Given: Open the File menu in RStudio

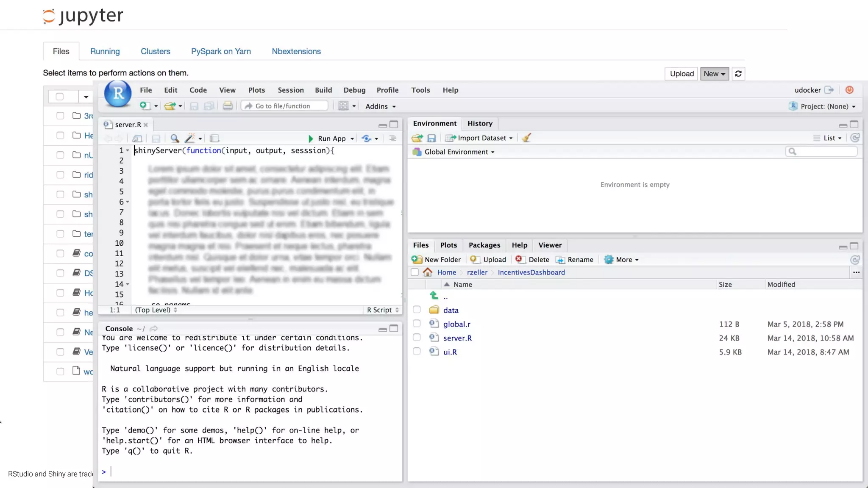Looking at the screenshot, I should [x=146, y=90].
